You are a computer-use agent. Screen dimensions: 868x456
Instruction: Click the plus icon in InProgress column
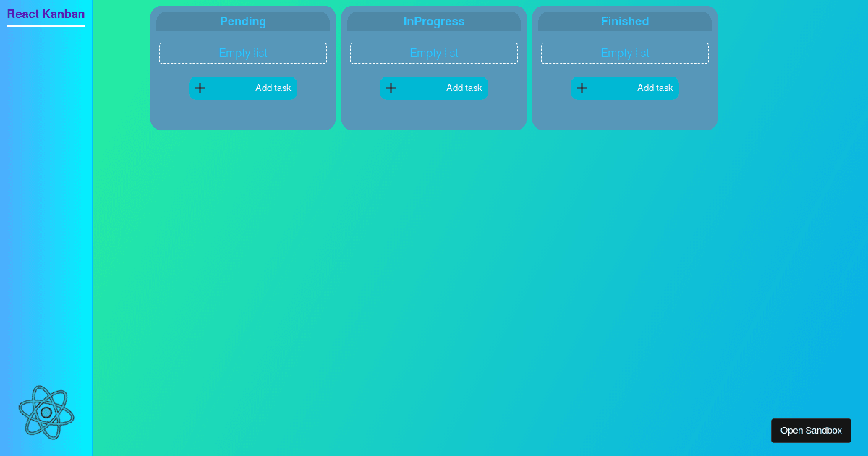[x=391, y=88]
